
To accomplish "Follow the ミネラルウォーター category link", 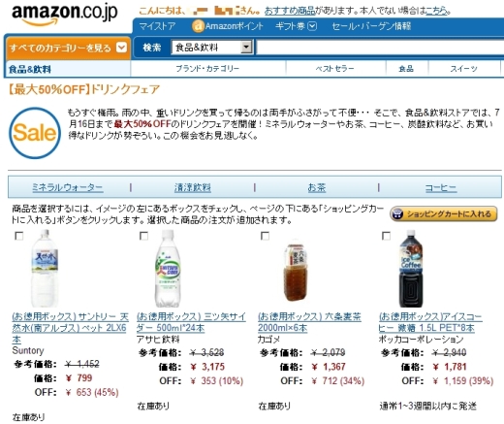I will click(68, 187).
